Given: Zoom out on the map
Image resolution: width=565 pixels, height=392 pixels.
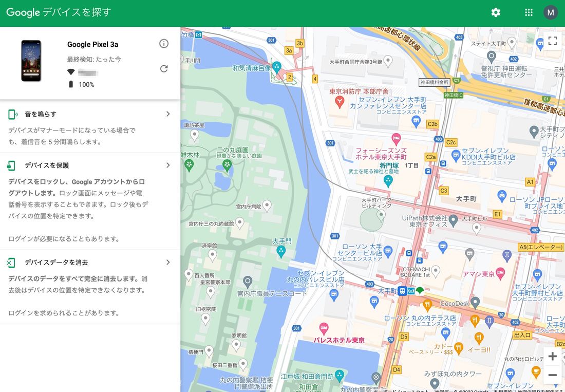Looking at the screenshot, I should tap(552, 375).
